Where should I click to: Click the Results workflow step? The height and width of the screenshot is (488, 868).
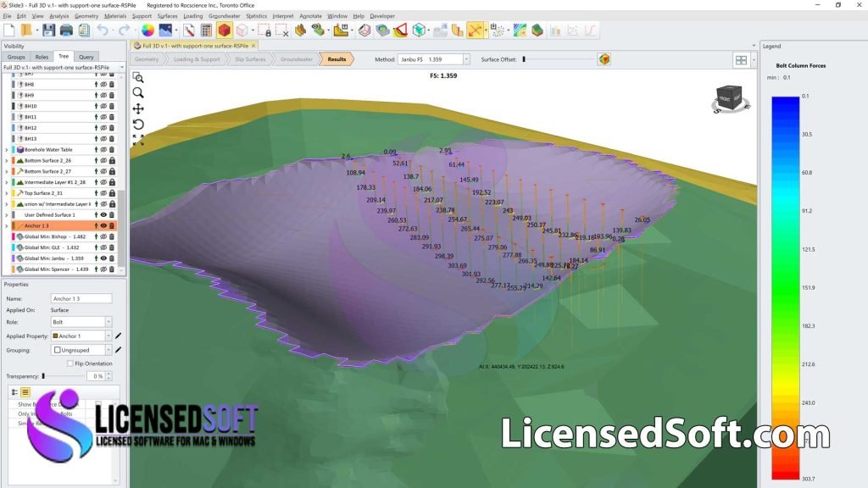point(337,59)
